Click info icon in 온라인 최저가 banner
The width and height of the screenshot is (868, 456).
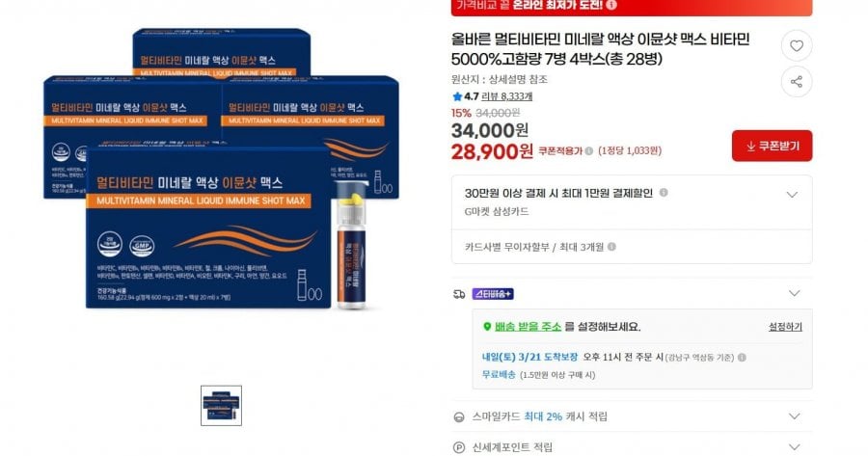(611, 5)
